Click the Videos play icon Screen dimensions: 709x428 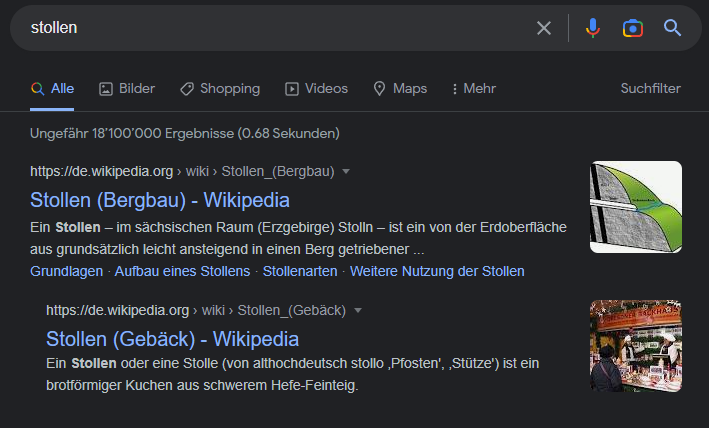[292, 89]
